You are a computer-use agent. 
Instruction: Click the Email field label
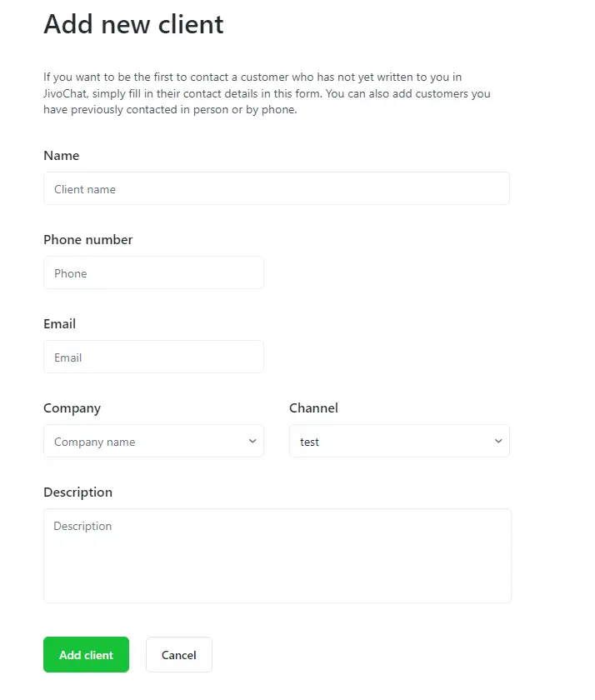pyautogui.click(x=59, y=324)
